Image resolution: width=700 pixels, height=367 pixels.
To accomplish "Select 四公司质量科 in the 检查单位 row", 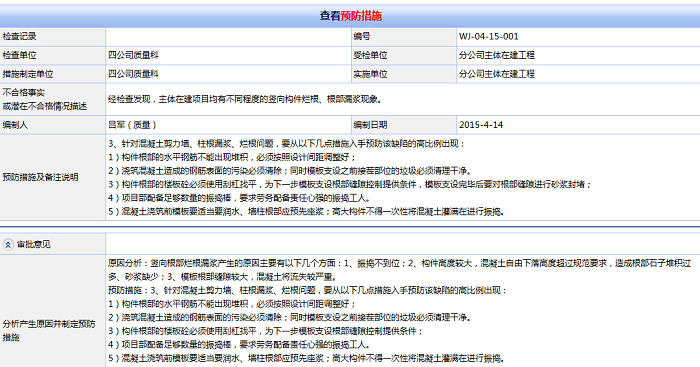I will (x=133, y=55).
